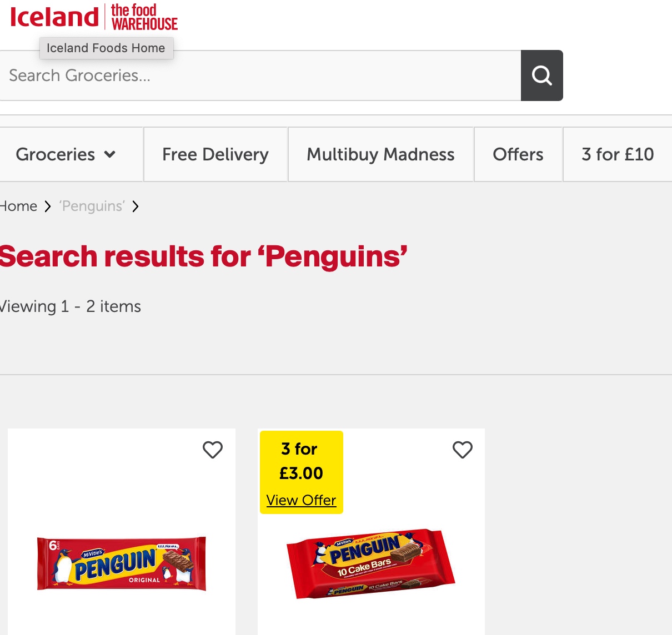Click the Home breadcrumb link

point(19,206)
